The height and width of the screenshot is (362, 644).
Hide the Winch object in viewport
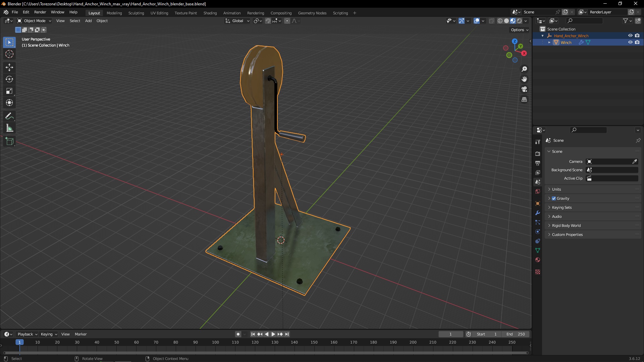tap(630, 42)
